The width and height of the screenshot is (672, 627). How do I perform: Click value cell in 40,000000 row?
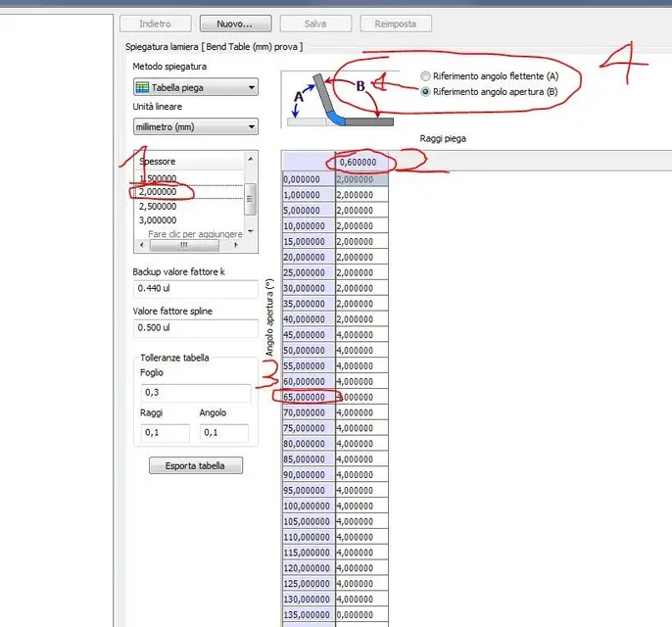[x=361, y=319]
